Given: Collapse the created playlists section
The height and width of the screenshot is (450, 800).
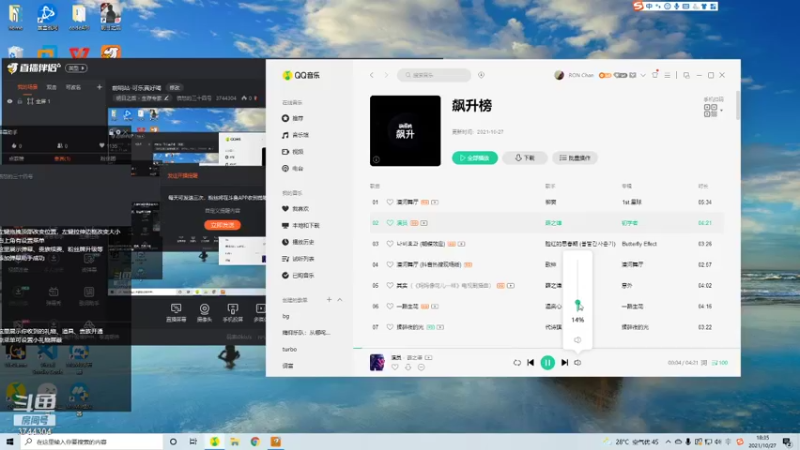Looking at the screenshot, I should 340,299.
